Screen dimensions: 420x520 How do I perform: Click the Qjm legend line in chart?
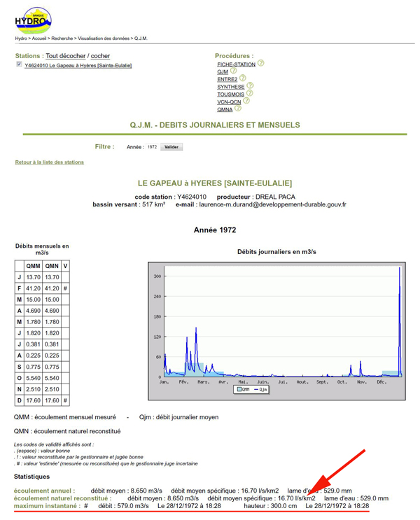coord(256,389)
